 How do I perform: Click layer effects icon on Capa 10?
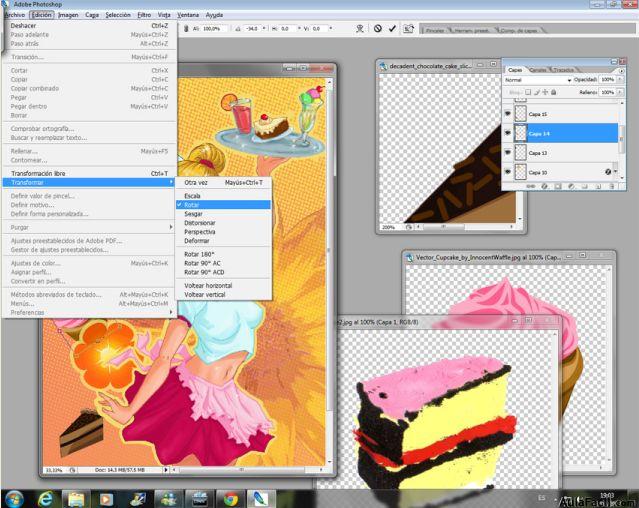[608, 172]
